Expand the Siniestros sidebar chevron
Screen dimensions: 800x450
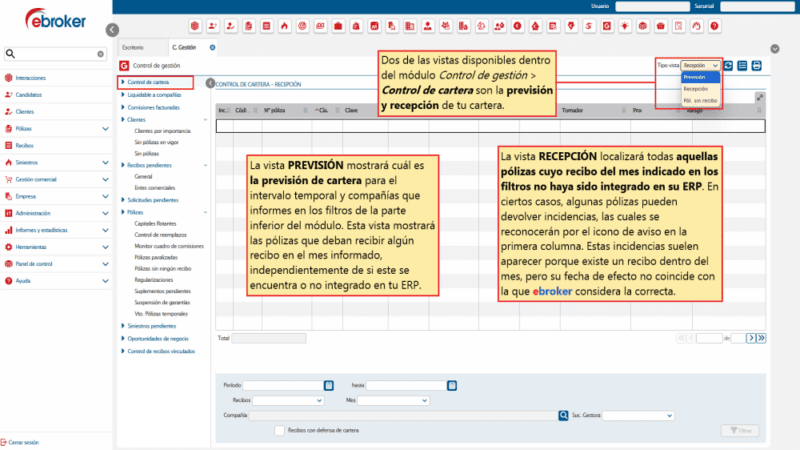coord(105,163)
